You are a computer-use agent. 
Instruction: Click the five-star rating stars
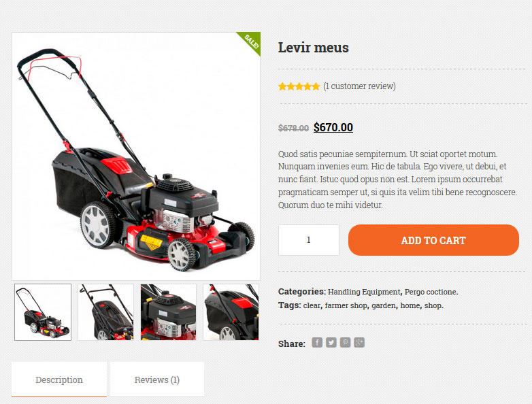pyautogui.click(x=299, y=86)
